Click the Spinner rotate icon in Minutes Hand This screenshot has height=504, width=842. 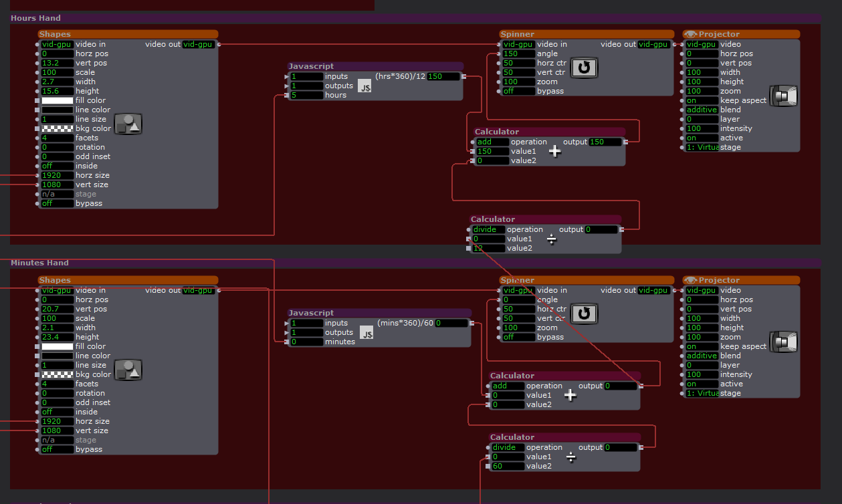tap(584, 313)
